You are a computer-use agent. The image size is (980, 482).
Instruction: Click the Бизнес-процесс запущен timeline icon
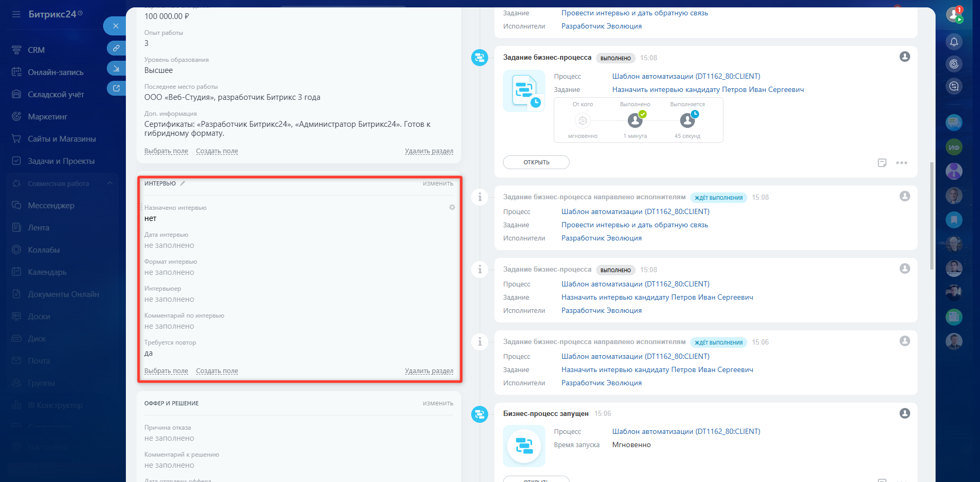480,414
